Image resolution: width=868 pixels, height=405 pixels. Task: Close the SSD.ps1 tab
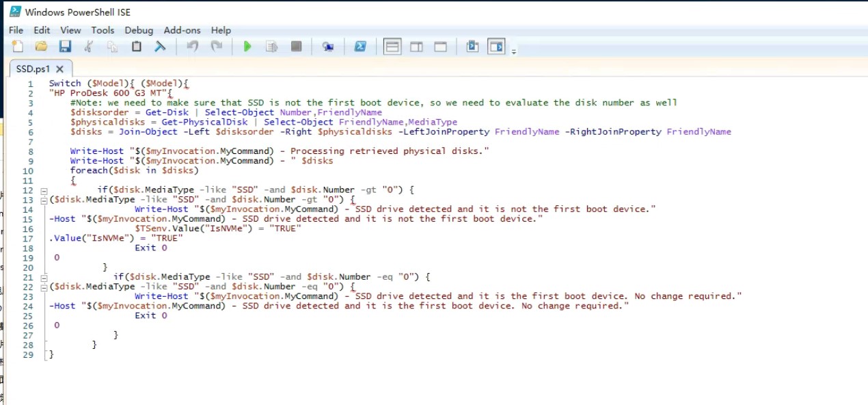coord(59,69)
